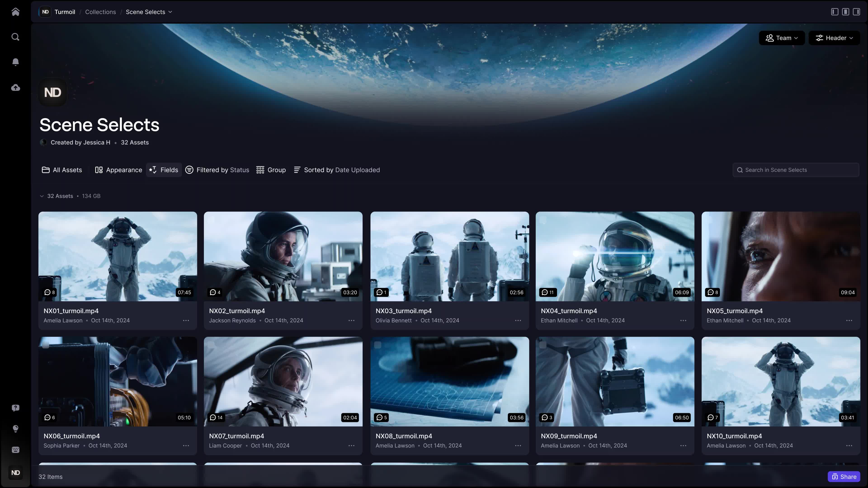
Task: Open comments on NX04_turmoil.mp4 thumbnail
Action: [x=547, y=292]
